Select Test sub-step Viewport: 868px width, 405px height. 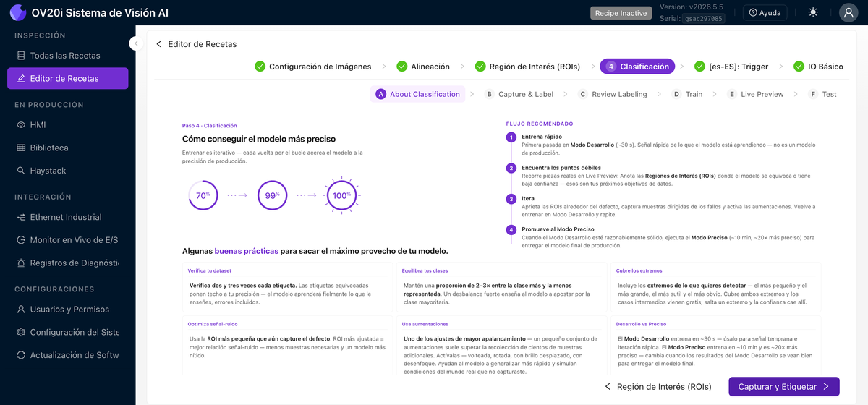[x=822, y=94]
